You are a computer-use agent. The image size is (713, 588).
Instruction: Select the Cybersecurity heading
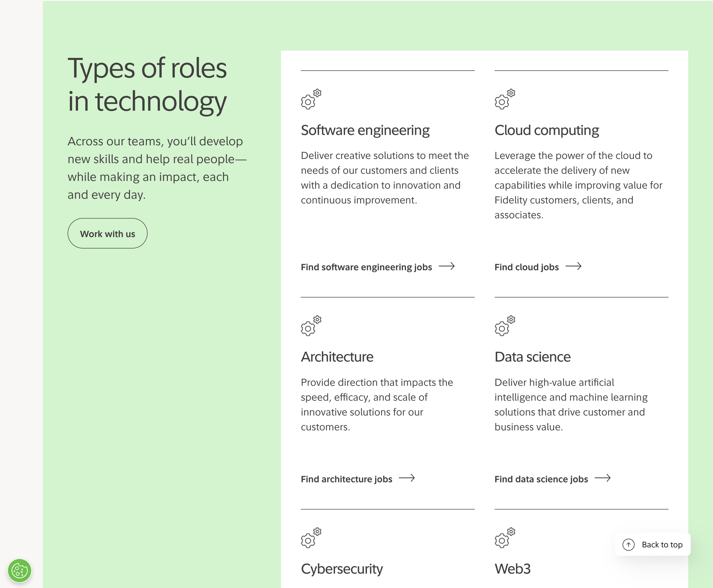point(342,569)
